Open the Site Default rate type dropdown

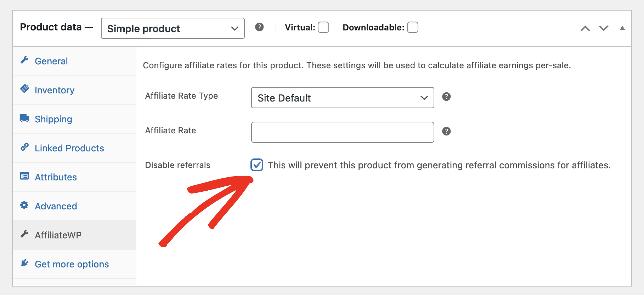pos(343,98)
